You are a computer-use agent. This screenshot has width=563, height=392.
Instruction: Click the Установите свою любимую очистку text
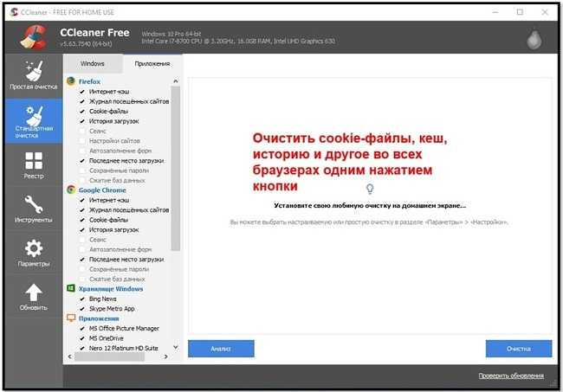370,205
